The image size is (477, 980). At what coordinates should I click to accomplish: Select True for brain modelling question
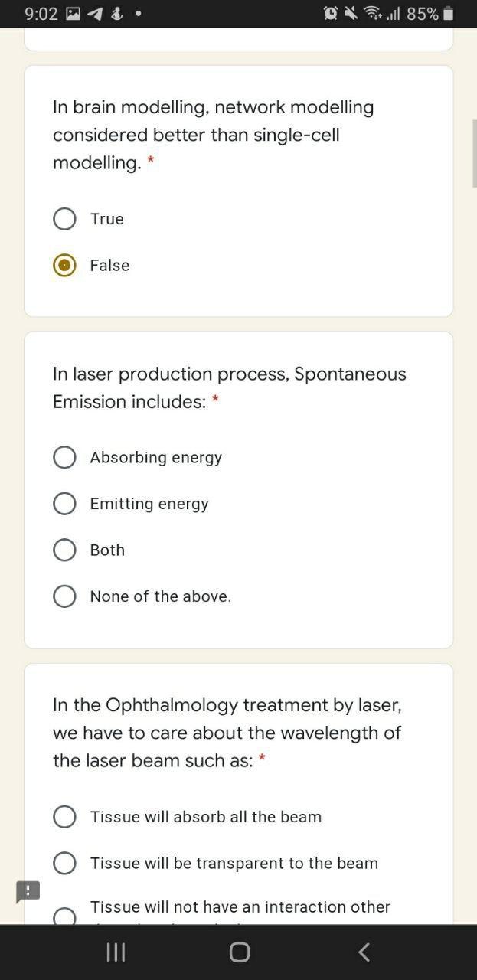coord(65,219)
